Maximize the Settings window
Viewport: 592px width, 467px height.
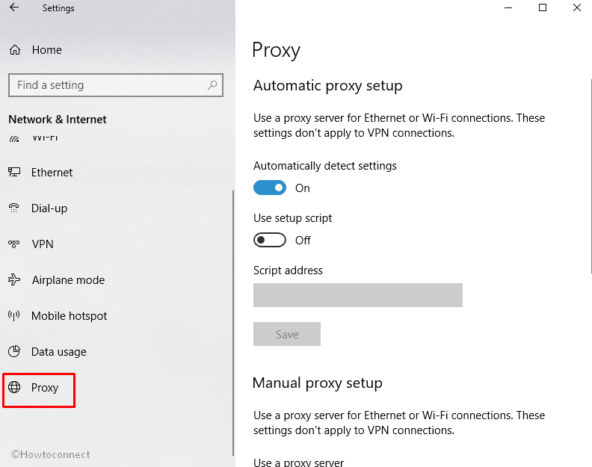pos(543,8)
